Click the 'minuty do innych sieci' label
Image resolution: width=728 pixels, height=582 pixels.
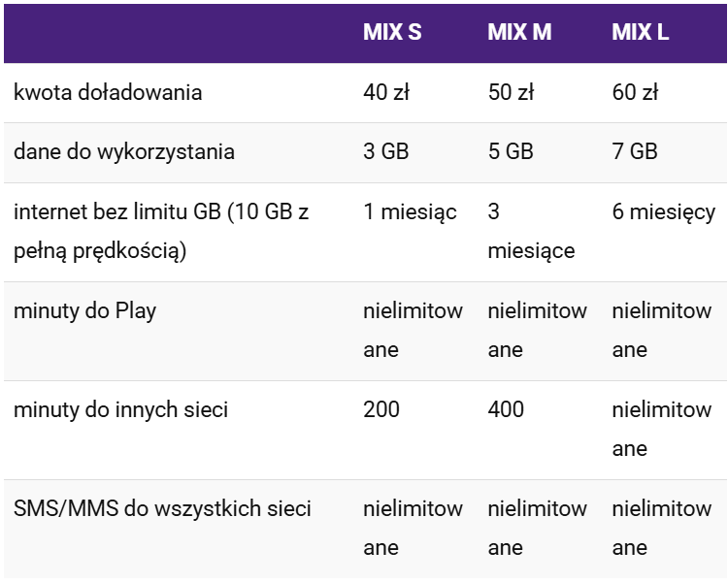(120, 409)
